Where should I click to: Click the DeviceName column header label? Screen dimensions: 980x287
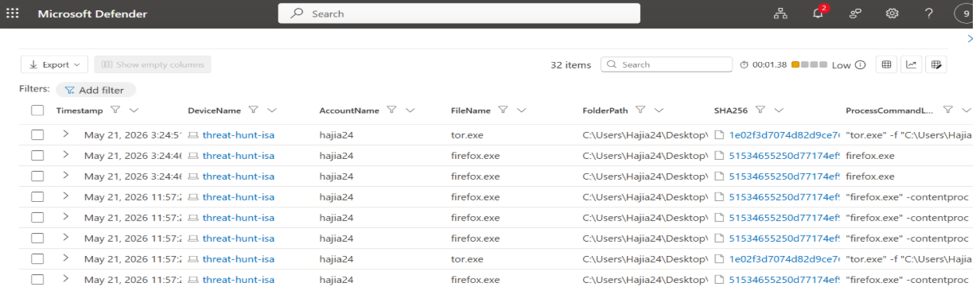[215, 111]
